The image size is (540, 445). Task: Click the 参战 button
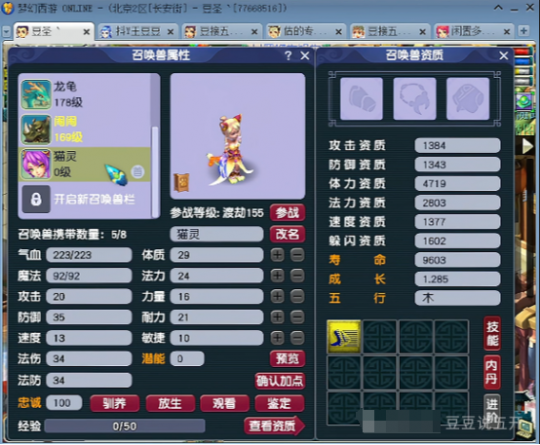click(288, 213)
